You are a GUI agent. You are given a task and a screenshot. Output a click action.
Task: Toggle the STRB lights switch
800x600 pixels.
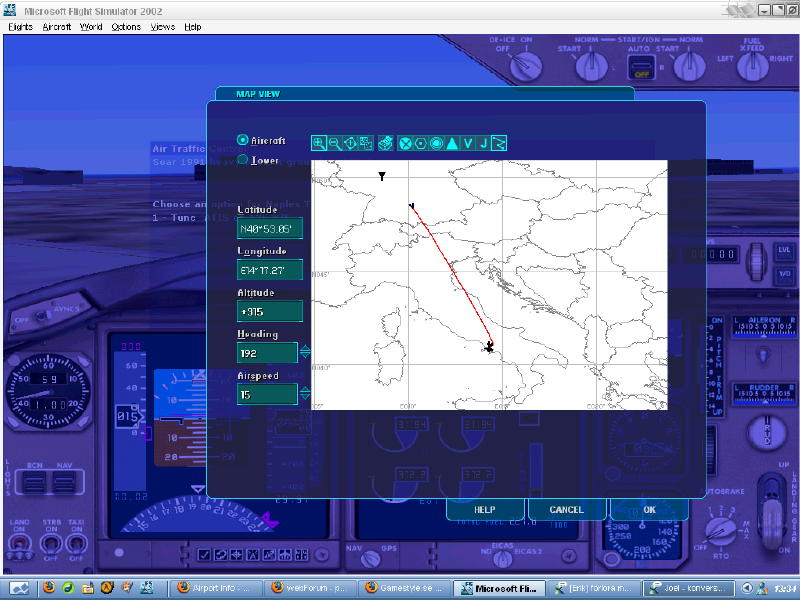(x=51, y=544)
